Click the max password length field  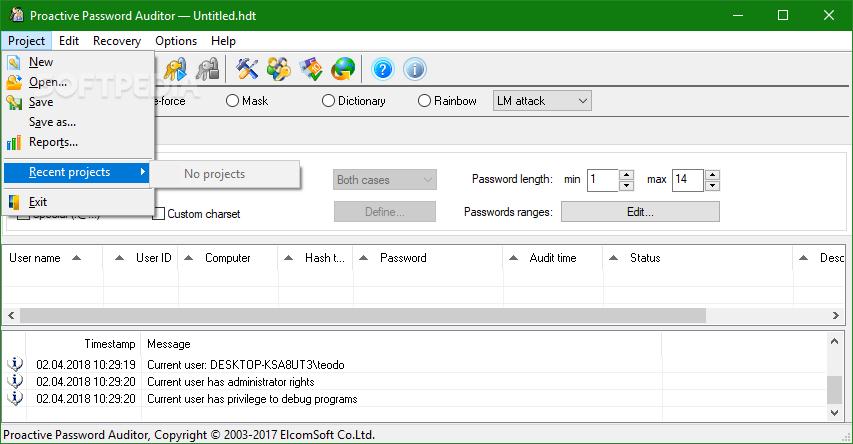click(x=688, y=180)
